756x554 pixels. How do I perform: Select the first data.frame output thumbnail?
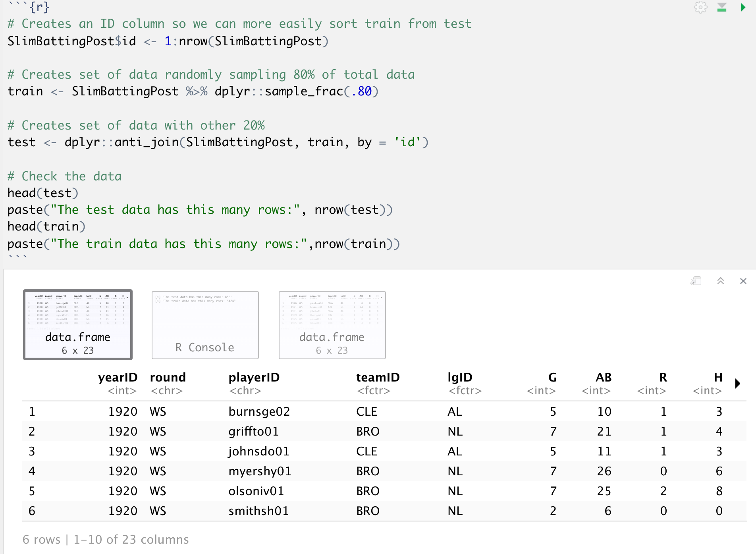[78, 325]
